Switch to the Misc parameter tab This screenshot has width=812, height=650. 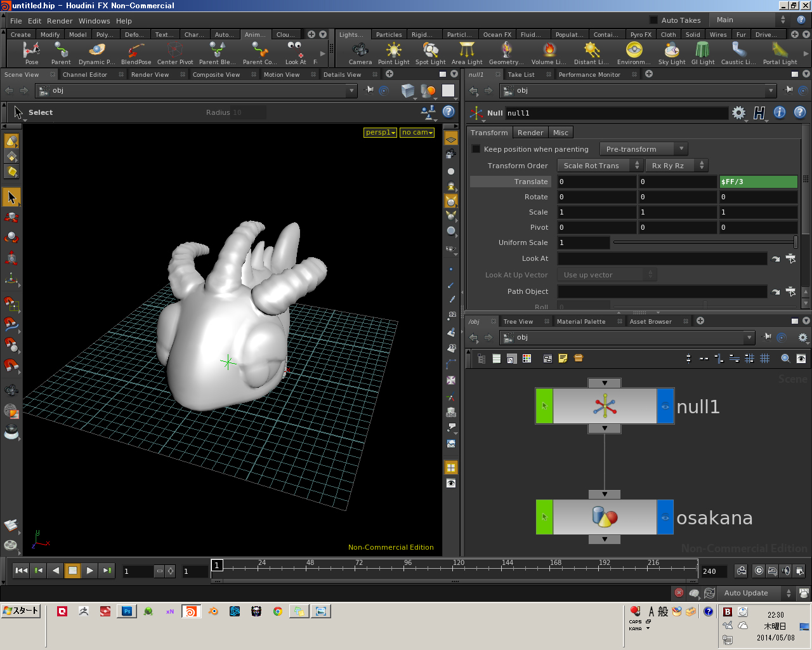tap(561, 133)
